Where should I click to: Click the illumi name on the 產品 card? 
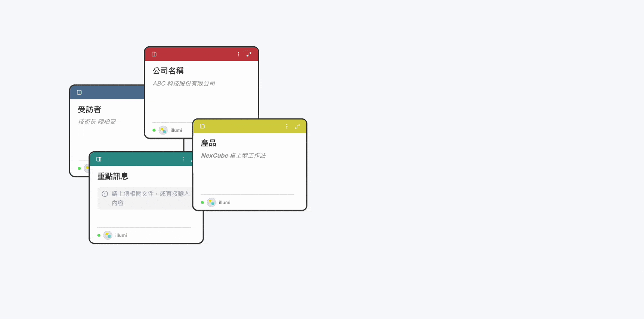tap(225, 202)
